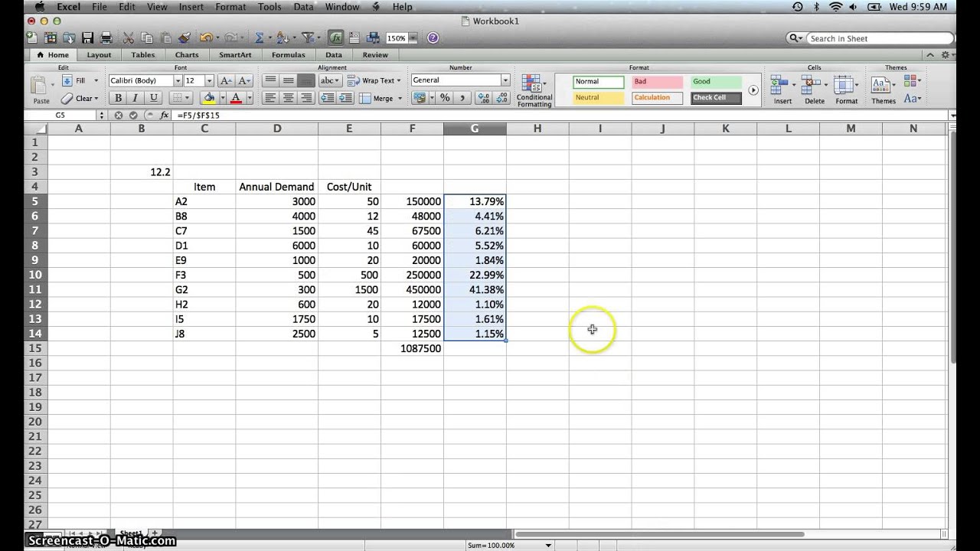980x551 pixels.
Task: Open the Fill dropdown in Edit group
Action: point(96,80)
